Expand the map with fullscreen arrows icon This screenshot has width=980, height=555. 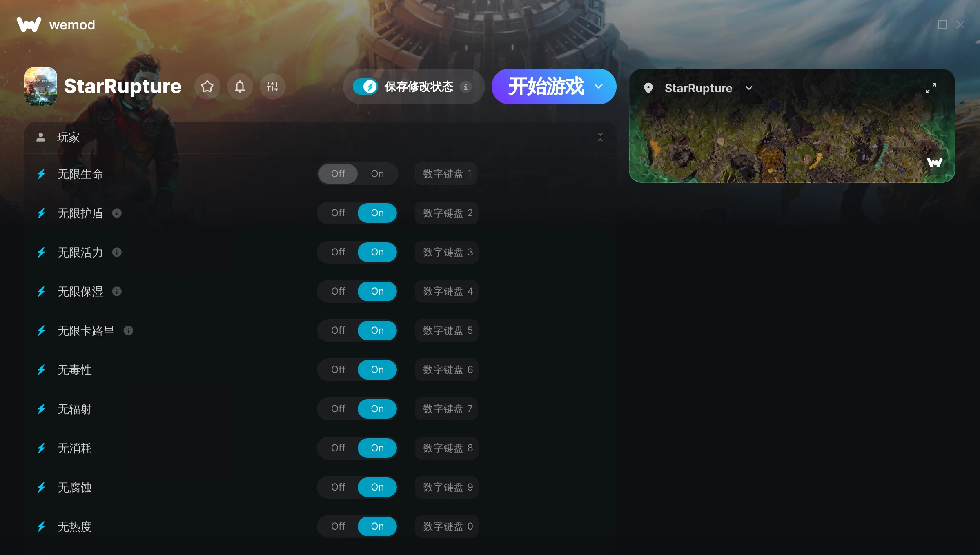click(931, 88)
